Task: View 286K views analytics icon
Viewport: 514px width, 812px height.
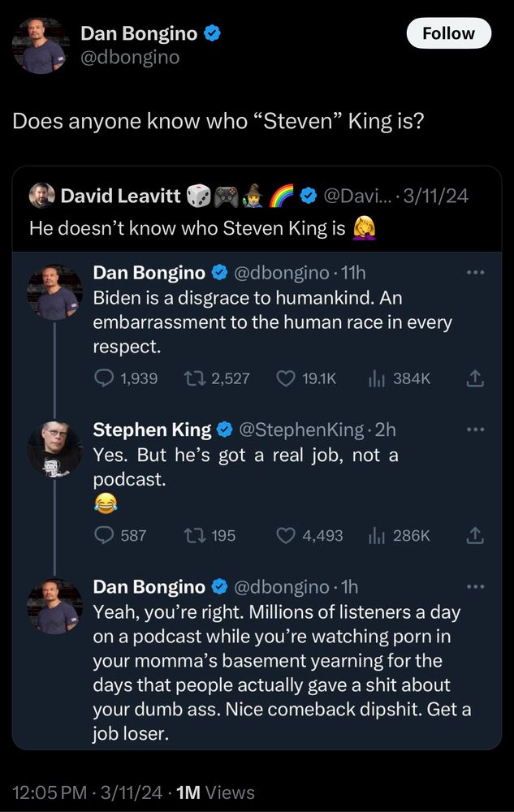Action: point(376,536)
